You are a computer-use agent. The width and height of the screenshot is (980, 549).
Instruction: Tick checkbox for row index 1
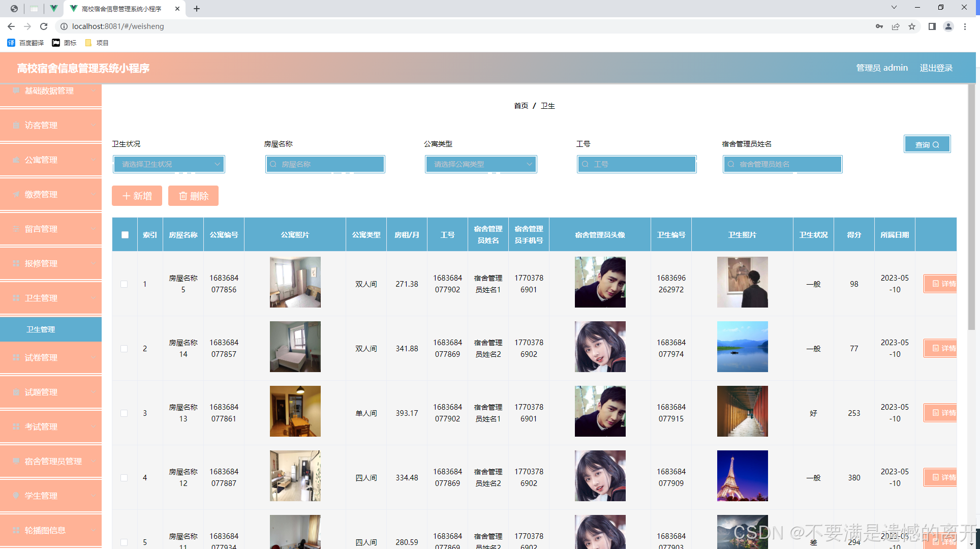[x=124, y=284]
